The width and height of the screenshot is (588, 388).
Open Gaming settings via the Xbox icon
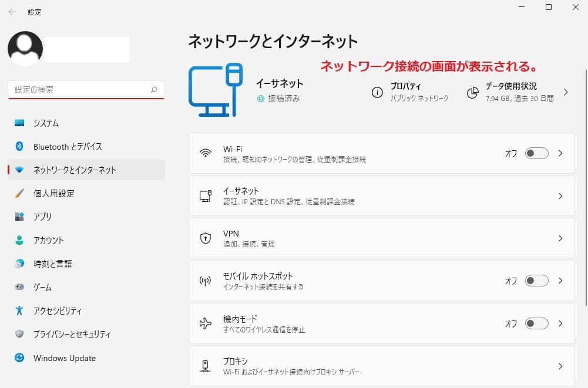click(x=18, y=287)
